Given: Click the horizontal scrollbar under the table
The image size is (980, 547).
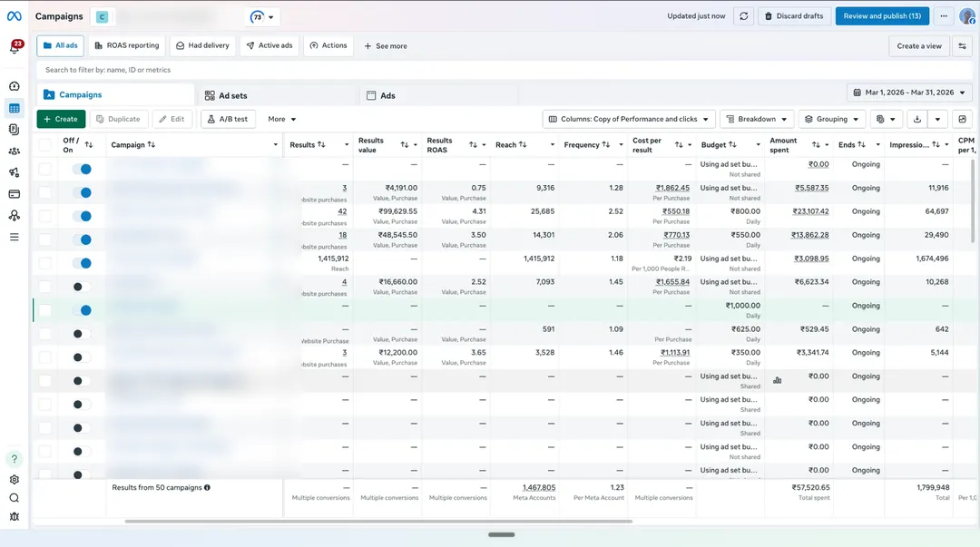Looking at the screenshot, I should click(x=378, y=522).
